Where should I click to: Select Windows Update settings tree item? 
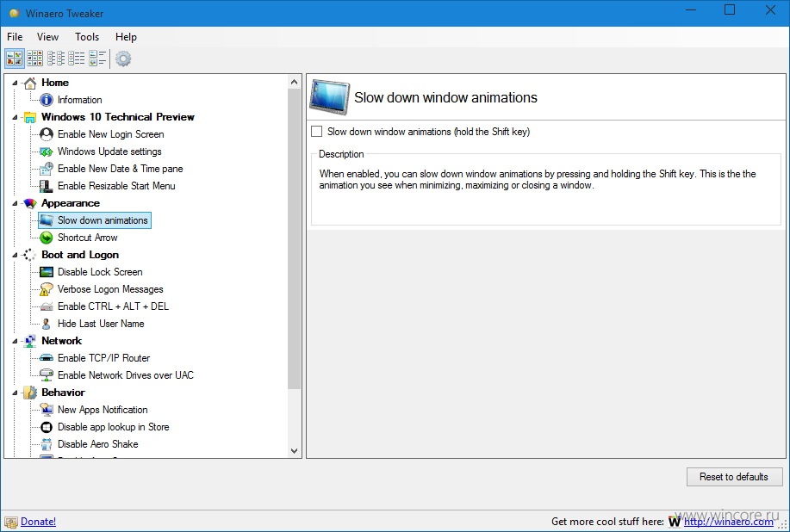109,152
